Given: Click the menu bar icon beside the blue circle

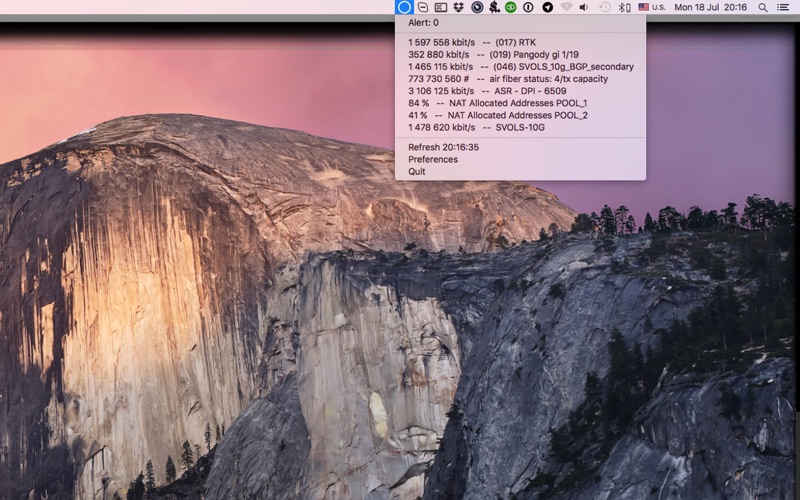Looking at the screenshot, I should click(422, 7).
